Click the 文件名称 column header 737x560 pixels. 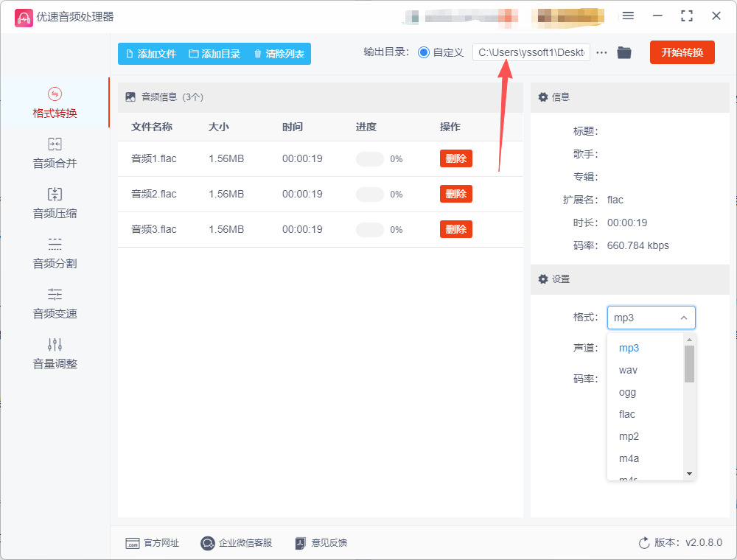(x=152, y=127)
